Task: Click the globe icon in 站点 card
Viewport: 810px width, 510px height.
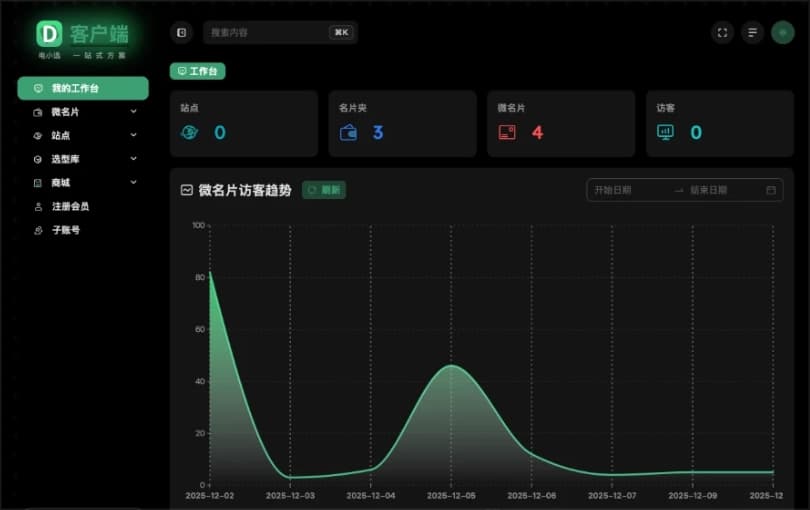Action: click(x=190, y=132)
